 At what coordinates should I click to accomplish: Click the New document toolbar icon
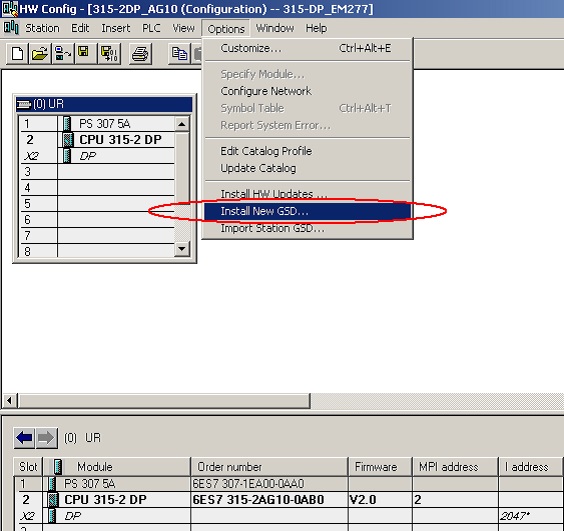pos(17,54)
